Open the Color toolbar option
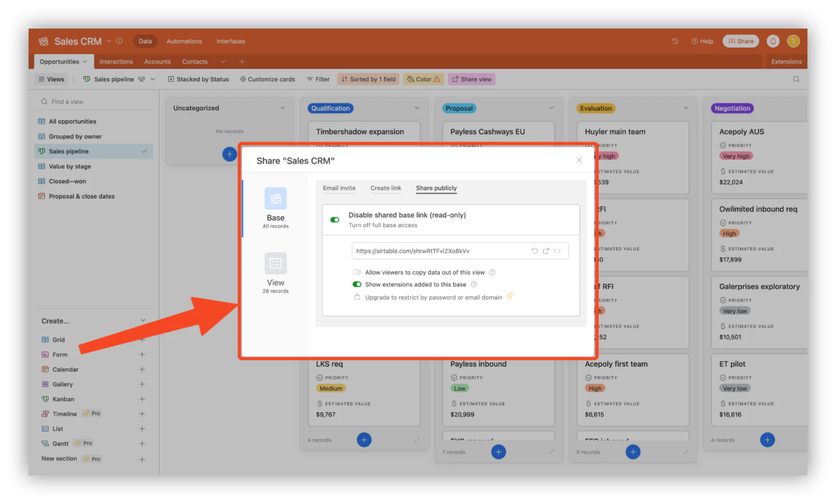Image resolution: width=836 pixels, height=504 pixels. [x=424, y=79]
